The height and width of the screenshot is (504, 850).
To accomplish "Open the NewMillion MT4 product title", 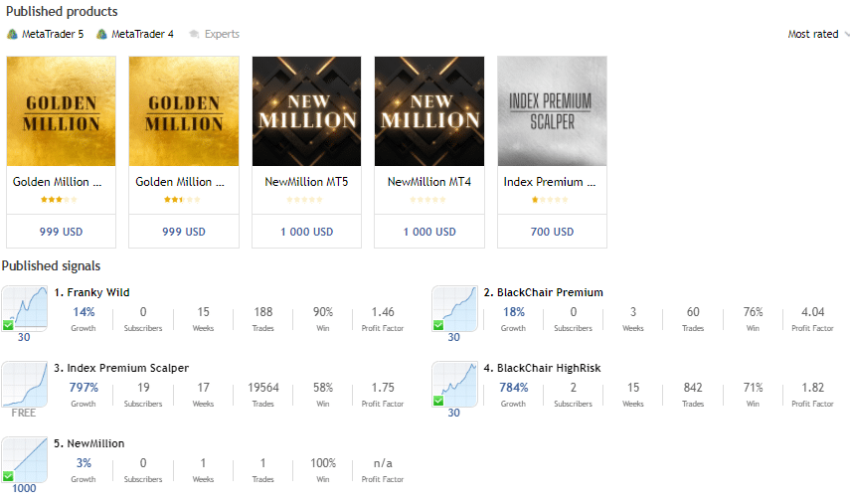I will [429, 182].
